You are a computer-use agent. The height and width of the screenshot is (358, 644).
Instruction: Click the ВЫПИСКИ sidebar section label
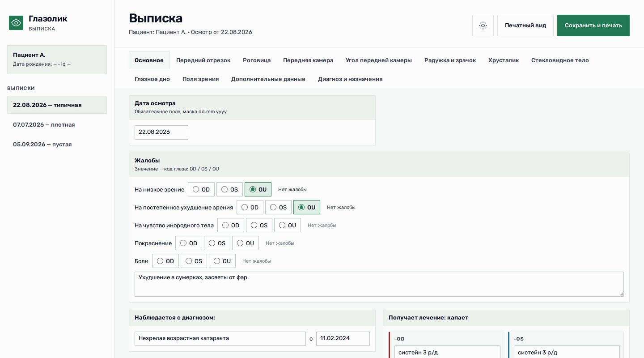point(21,88)
